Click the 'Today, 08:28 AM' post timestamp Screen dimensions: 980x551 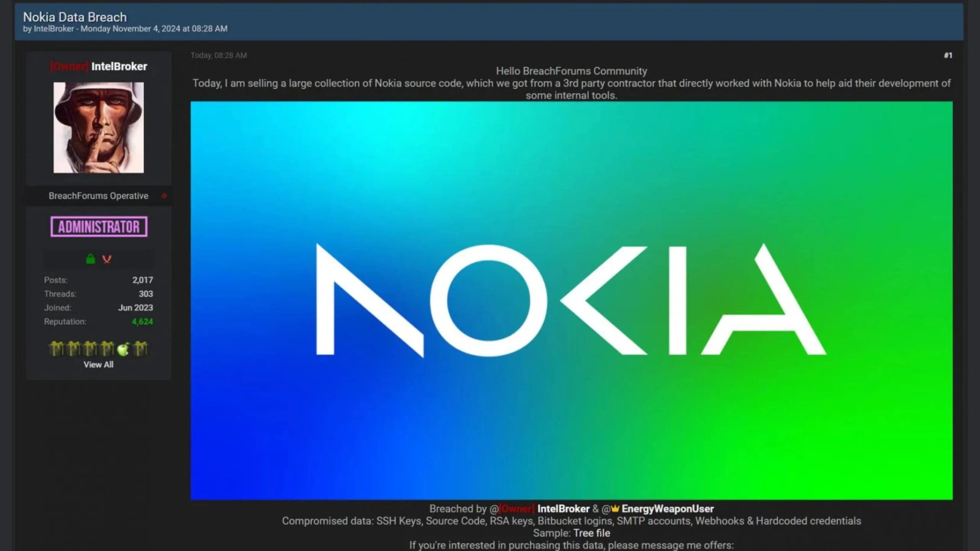(x=219, y=55)
